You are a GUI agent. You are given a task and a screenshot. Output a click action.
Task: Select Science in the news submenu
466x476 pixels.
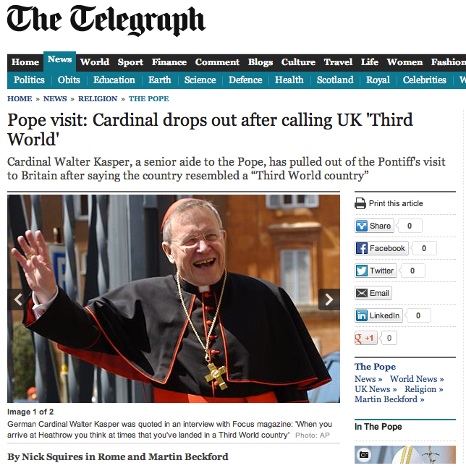click(x=200, y=80)
